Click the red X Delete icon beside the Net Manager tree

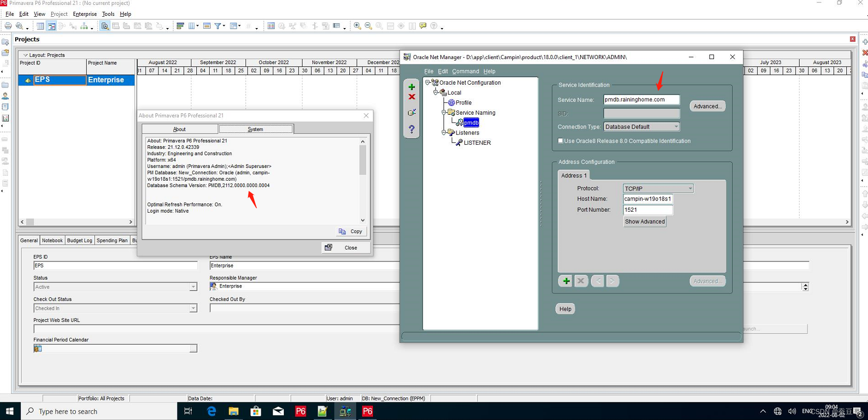pyautogui.click(x=411, y=97)
